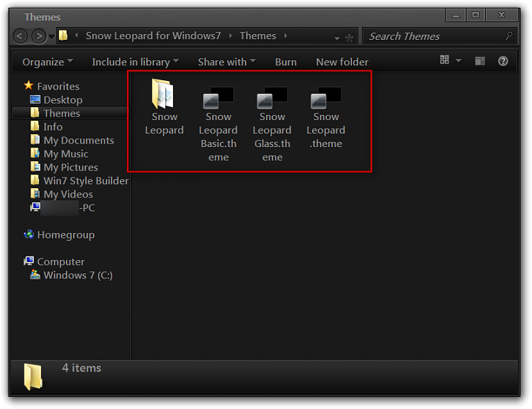Go forward with the Forward arrow button
This screenshot has height=409, width=532.
click(x=38, y=36)
